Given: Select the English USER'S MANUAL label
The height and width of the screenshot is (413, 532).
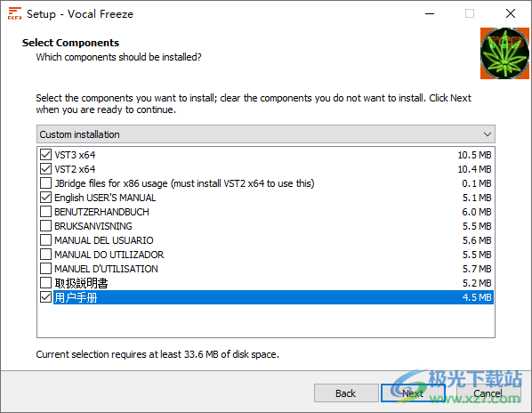Looking at the screenshot, I should pos(105,198).
